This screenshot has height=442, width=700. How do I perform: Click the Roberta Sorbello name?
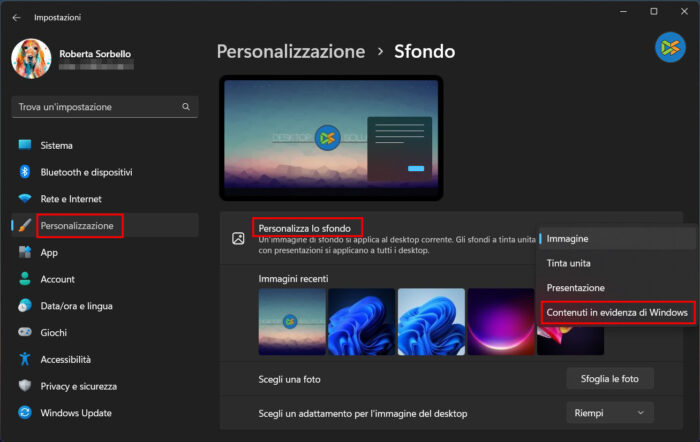point(95,54)
